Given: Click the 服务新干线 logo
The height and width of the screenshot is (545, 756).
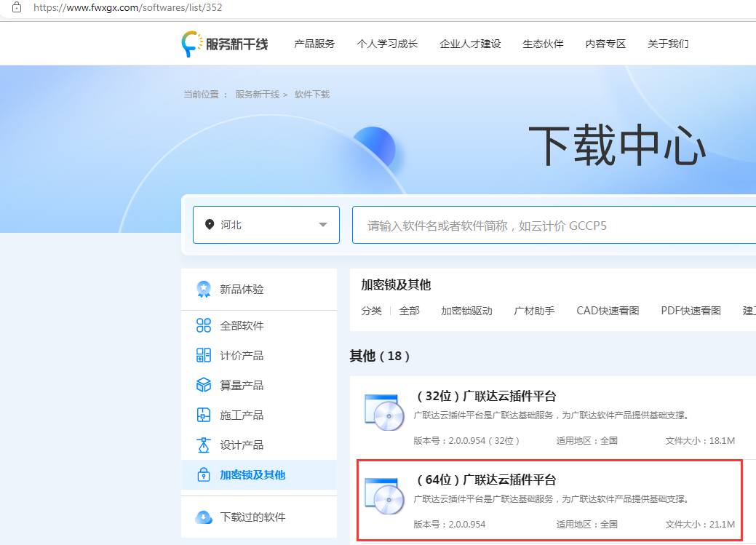Looking at the screenshot, I should pos(225,44).
